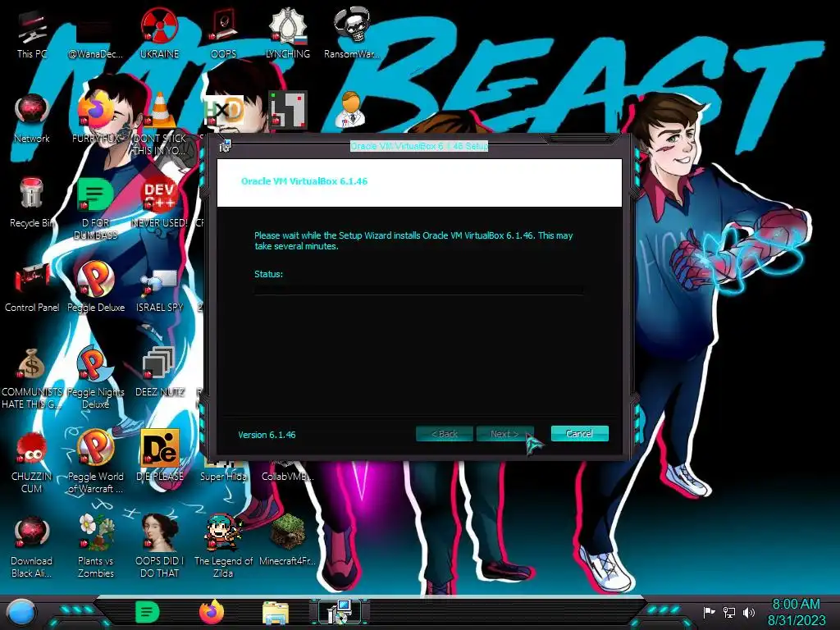Select the Download Black Ali... icon
Image resolution: width=840 pixels, height=630 pixels.
click(x=32, y=547)
